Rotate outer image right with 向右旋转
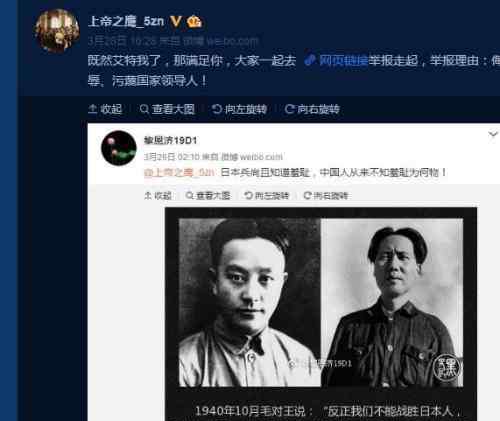This screenshot has width=500, height=421. click(x=312, y=109)
